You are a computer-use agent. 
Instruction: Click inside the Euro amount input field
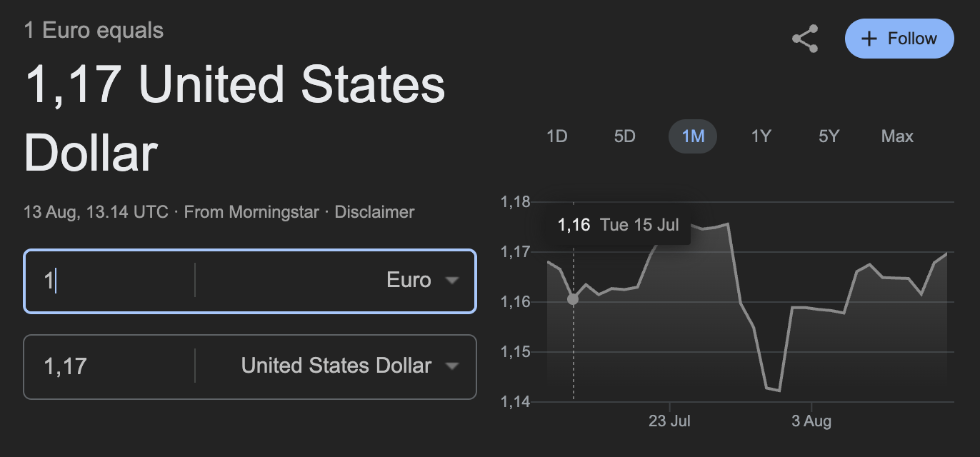point(107,281)
